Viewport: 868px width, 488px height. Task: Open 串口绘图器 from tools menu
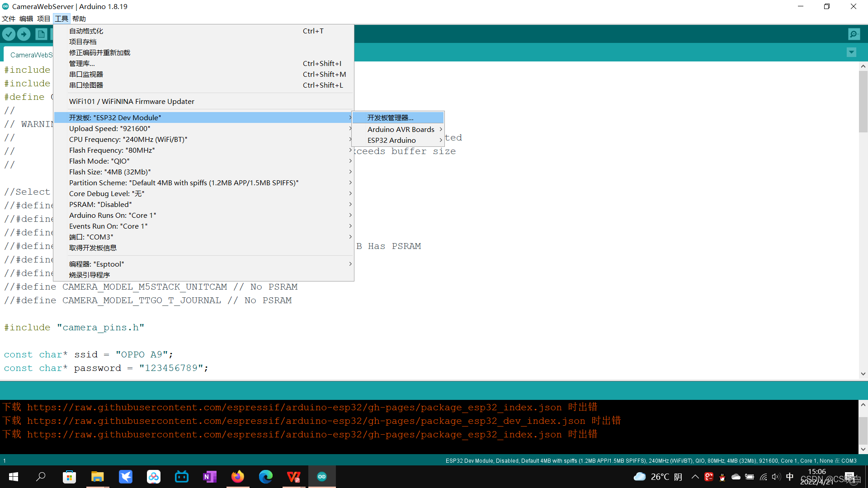tap(203, 85)
